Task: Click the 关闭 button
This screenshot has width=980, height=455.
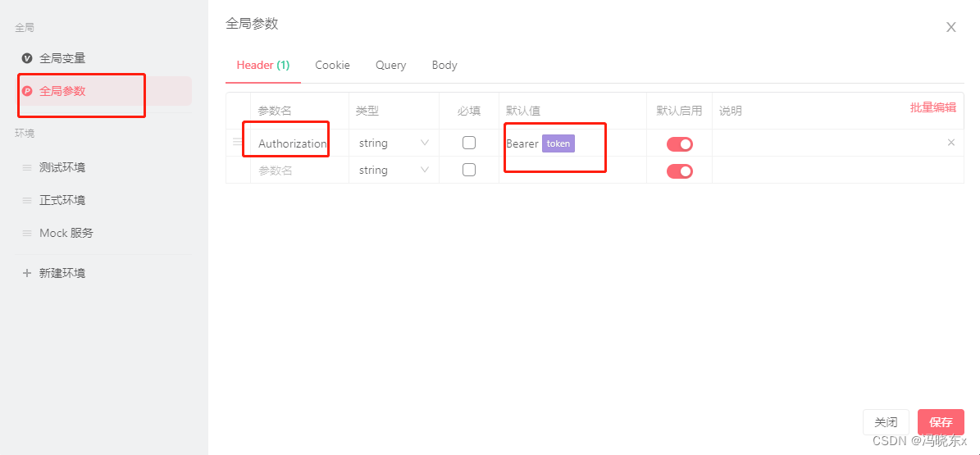Action: coord(886,422)
